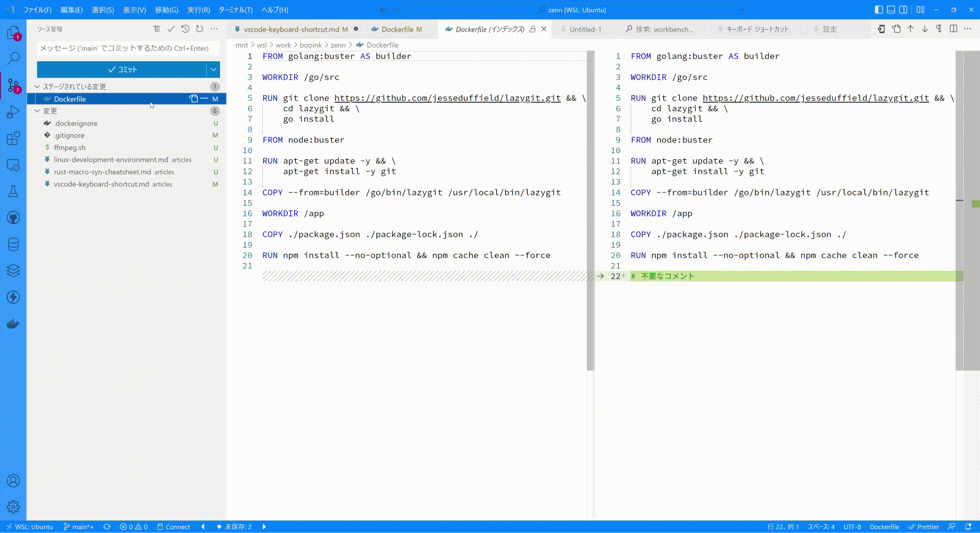Click the split editor icon in the editor toolbar
This screenshot has height=533, width=980.
(x=953, y=29)
